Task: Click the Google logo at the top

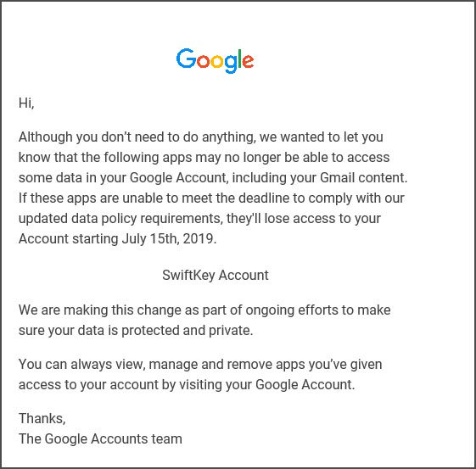Action: pyautogui.click(x=215, y=61)
